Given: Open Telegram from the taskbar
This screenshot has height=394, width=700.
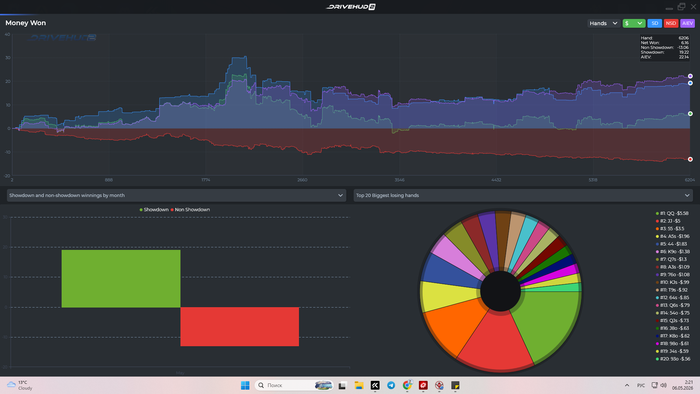Looking at the screenshot, I should click(x=391, y=386).
